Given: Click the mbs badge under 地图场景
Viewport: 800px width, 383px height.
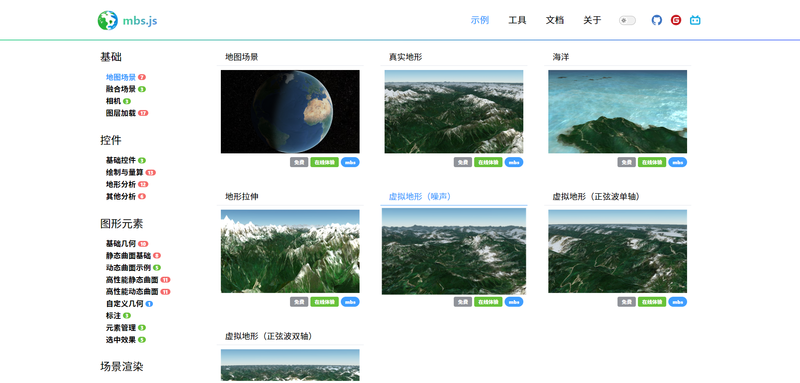Looking at the screenshot, I should (351, 162).
